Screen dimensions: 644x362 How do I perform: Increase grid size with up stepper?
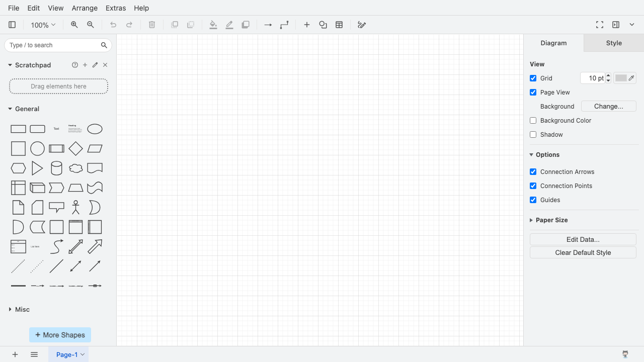(x=608, y=75)
